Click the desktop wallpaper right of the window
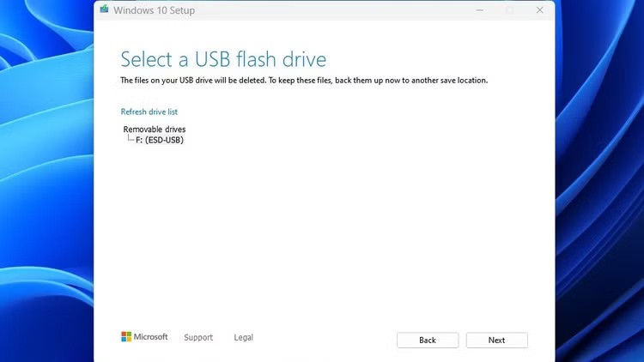The height and width of the screenshot is (362, 644). (601, 189)
